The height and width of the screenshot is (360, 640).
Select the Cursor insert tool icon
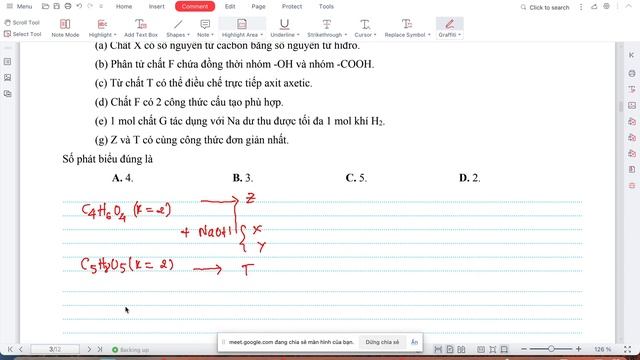pos(365,24)
